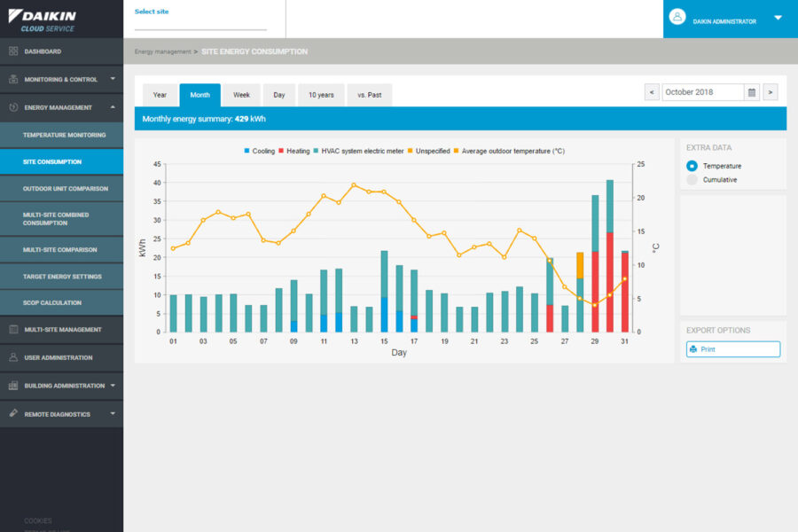Click the temperature peak point on day 13
This screenshot has width=798, height=532.
pyautogui.click(x=354, y=184)
